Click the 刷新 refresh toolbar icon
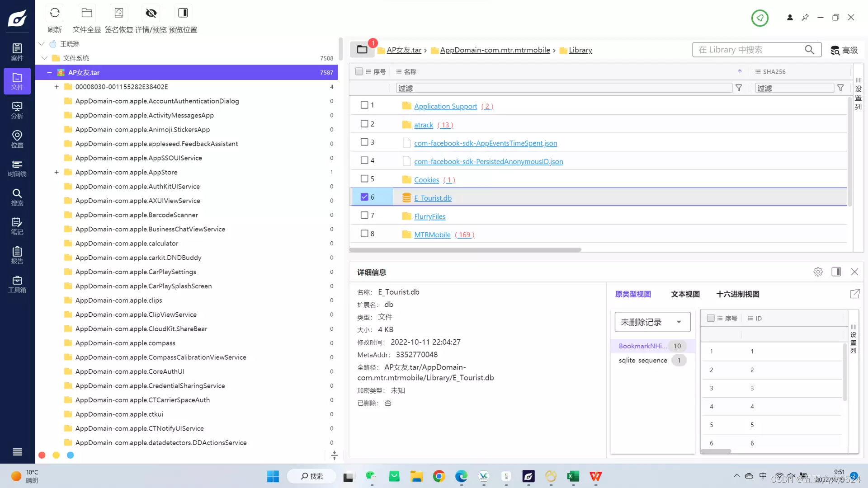The height and width of the screenshot is (488, 868). click(55, 13)
